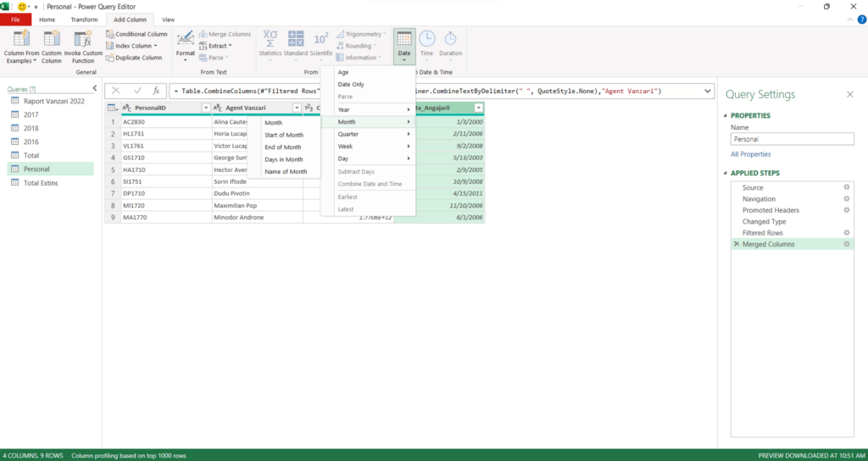Delete the Merged Columns step

[737, 244]
